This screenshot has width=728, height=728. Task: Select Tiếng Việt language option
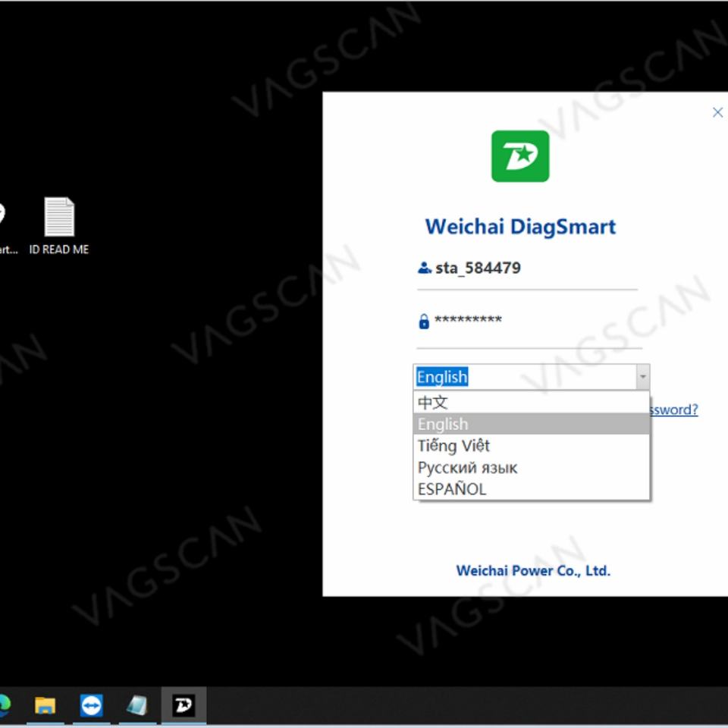coord(531,446)
